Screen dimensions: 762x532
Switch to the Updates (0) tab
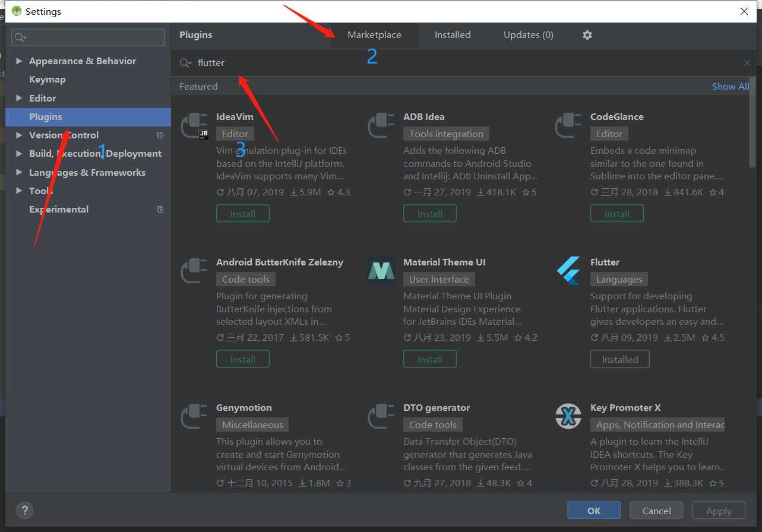tap(529, 35)
